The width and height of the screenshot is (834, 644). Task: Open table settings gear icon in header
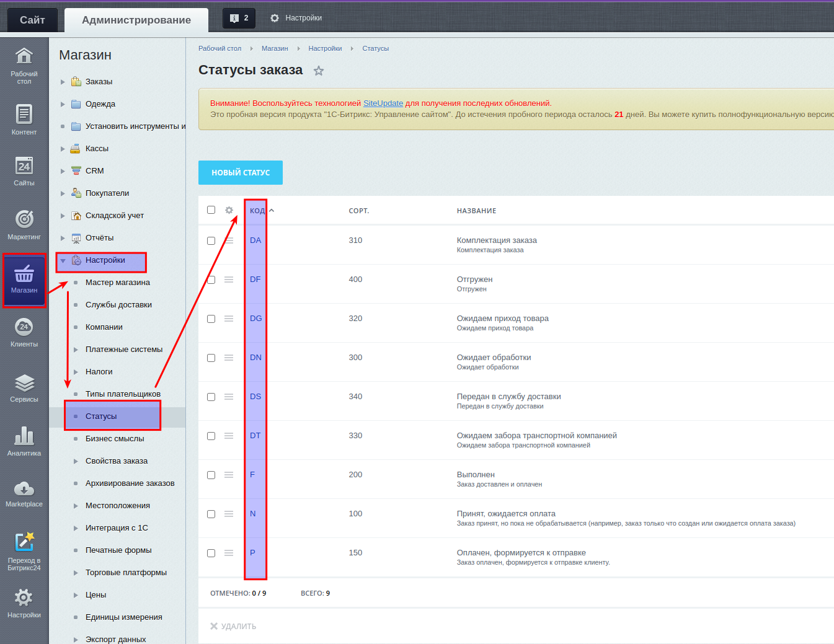(229, 210)
